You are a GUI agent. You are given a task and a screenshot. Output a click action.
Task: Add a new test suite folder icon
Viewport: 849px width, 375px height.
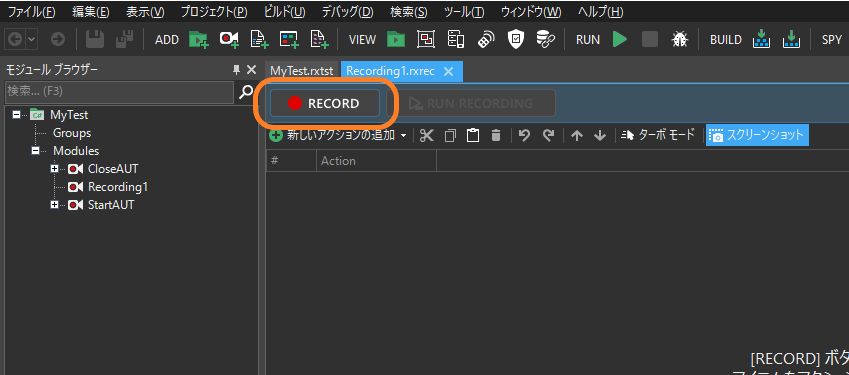pos(198,39)
